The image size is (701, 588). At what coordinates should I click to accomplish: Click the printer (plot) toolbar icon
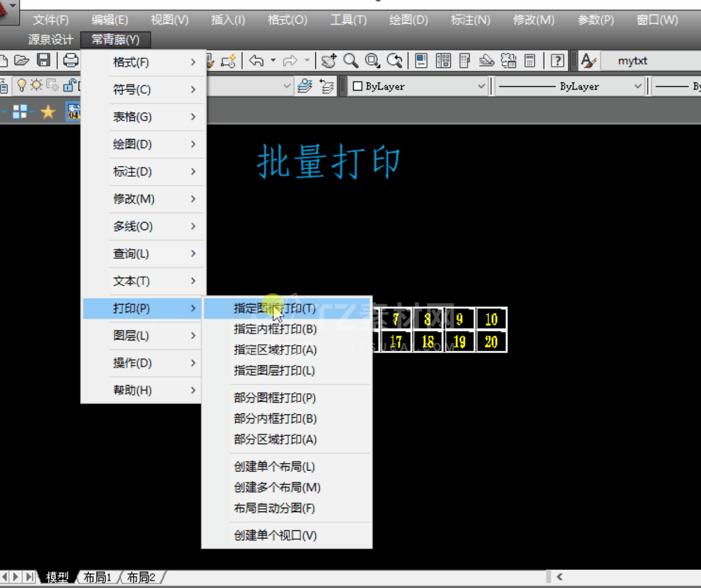pos(71,60)
